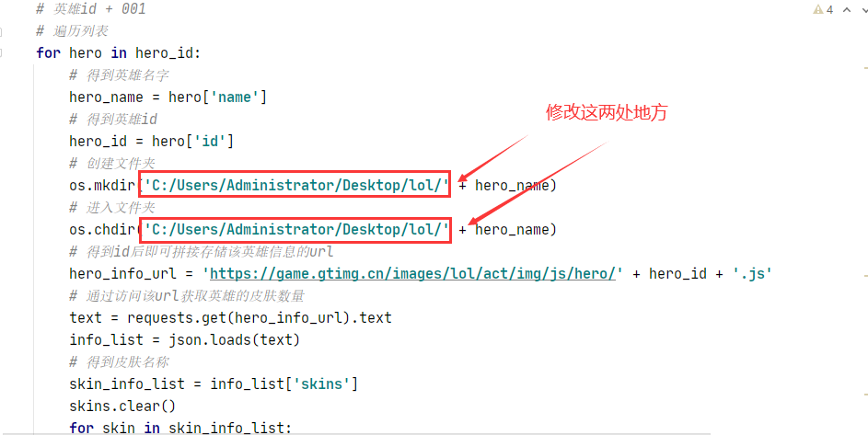Click the os.chdir function call
The image size is (868, 435).
(x=102, y=230)
